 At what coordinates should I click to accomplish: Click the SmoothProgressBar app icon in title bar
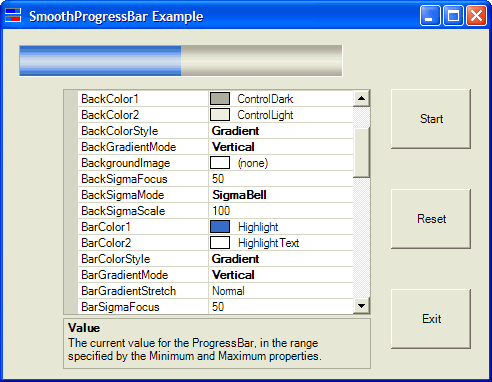13,15
